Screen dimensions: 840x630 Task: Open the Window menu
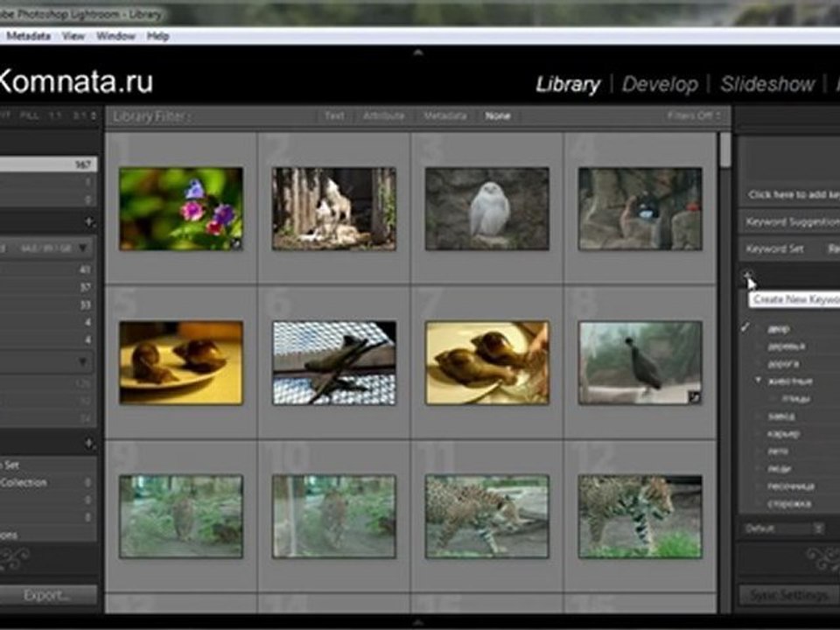[115, 36]
